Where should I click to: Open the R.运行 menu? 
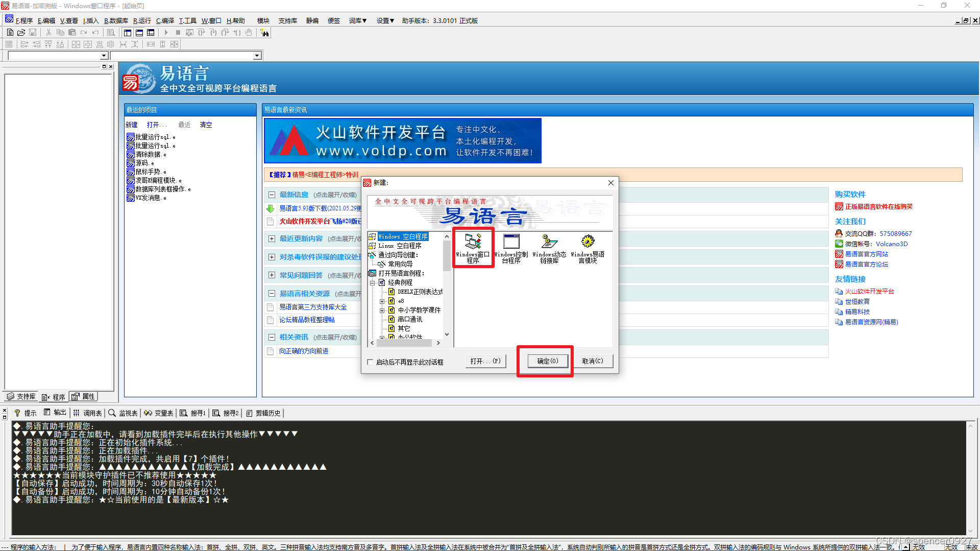click(x=142, y=21)
